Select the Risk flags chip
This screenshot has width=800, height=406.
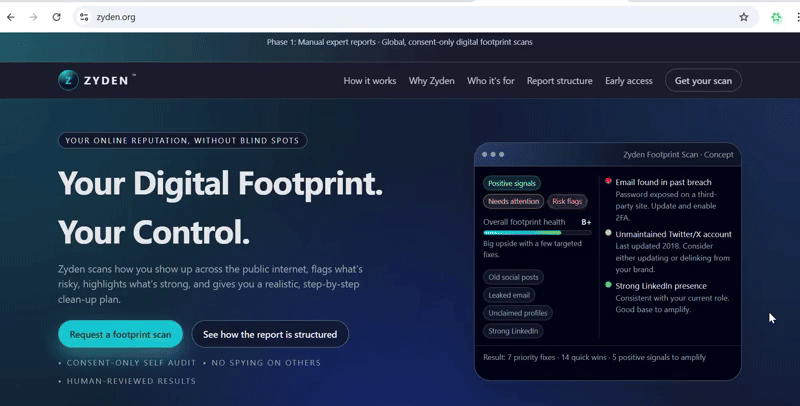[567, 201]
